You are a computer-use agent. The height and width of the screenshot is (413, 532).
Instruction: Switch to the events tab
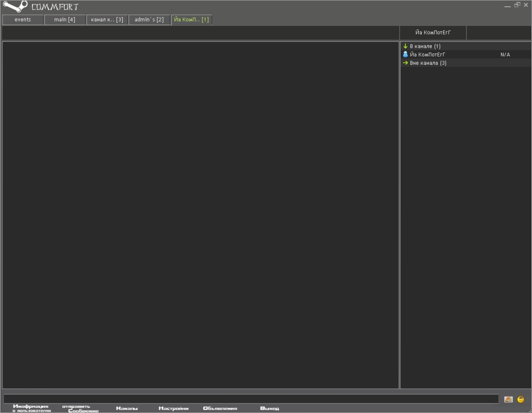[23, 20]
